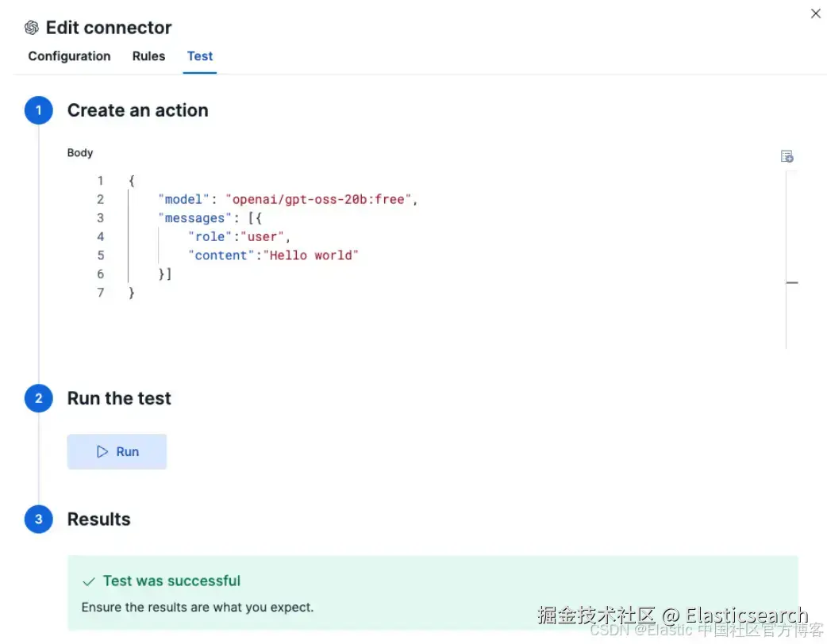The width and height of the screenshot is (827, 644).
Task: Click the editor scrollbar position marker
Action: (791, 282)
